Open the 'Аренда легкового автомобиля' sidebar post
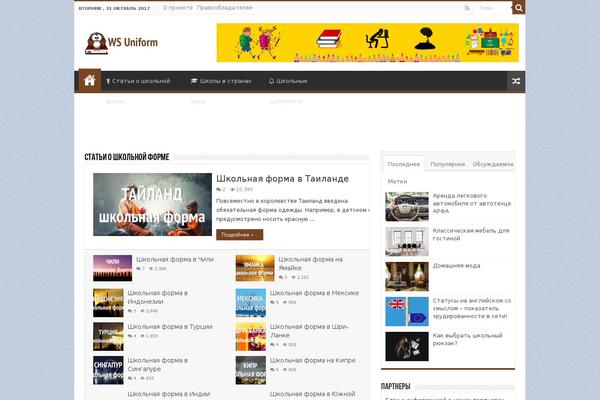600x400 pixels. pos(472,203)
